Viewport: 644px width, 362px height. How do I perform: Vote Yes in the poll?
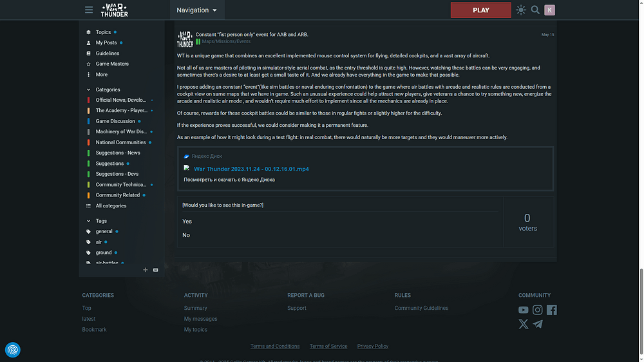(187, 222)
